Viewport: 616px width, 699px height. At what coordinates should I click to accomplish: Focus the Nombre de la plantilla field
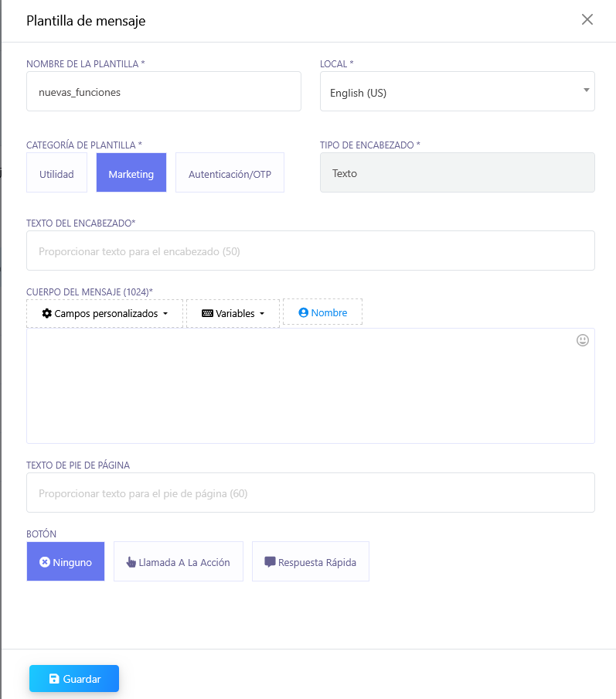163,92
